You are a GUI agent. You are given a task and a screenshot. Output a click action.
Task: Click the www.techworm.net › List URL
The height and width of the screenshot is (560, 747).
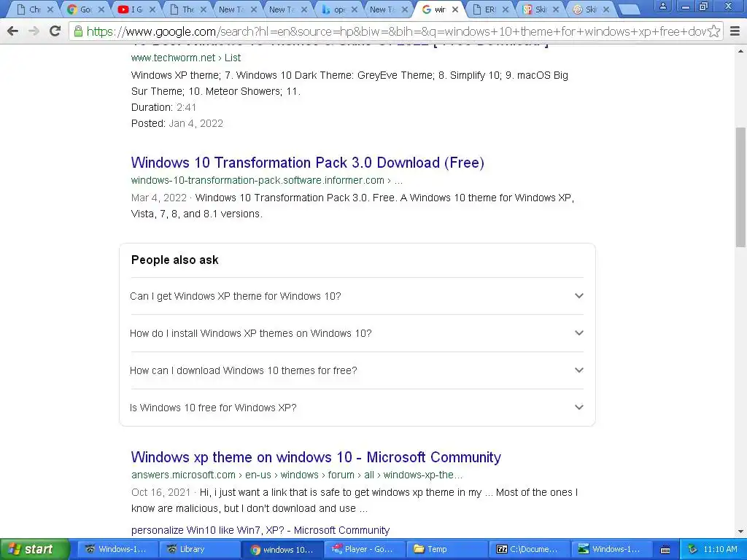click(x=186, y=58)
